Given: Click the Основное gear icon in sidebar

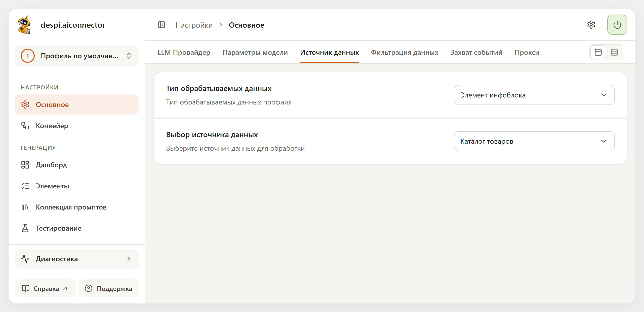Looking at the screenshot, I should (x=25, y=105).
